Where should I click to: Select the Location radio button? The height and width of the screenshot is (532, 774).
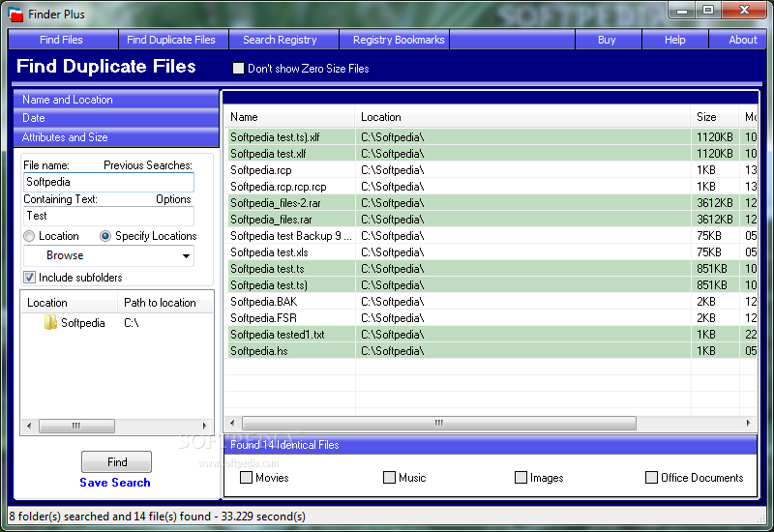[x=30, y=236]
